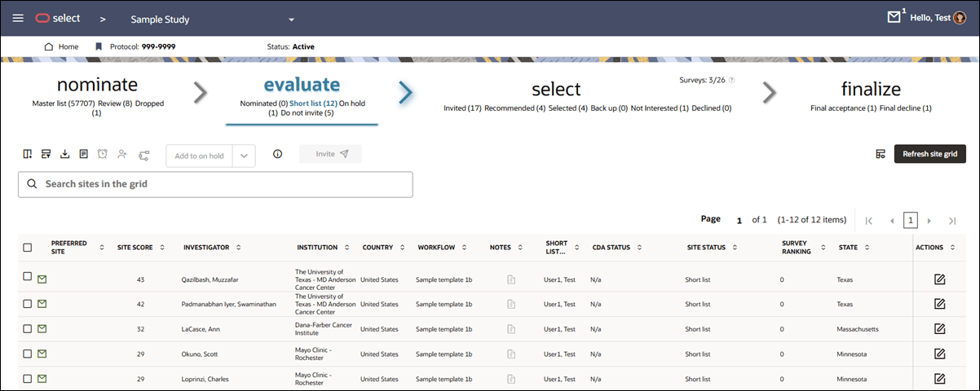This screenshot has width=980, height=391.
Task: Go to the last grid page
Action: (952, 221)
